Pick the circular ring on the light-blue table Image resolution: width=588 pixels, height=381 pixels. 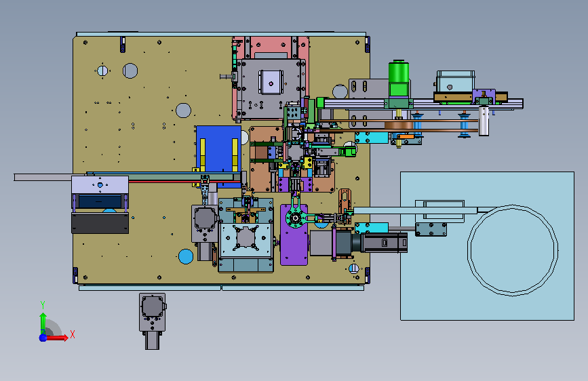(x=513, y=251)
